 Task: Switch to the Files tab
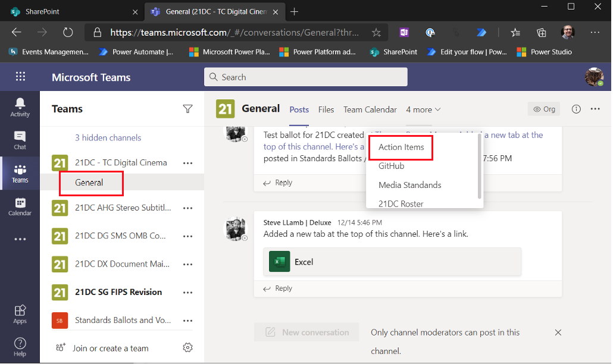(x=326, y=109)
